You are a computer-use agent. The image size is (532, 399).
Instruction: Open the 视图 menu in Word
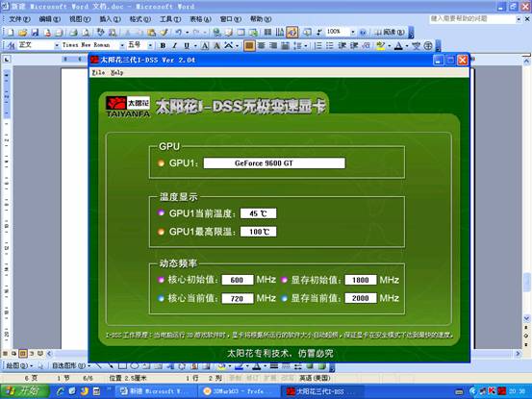[x=80, y=19]
